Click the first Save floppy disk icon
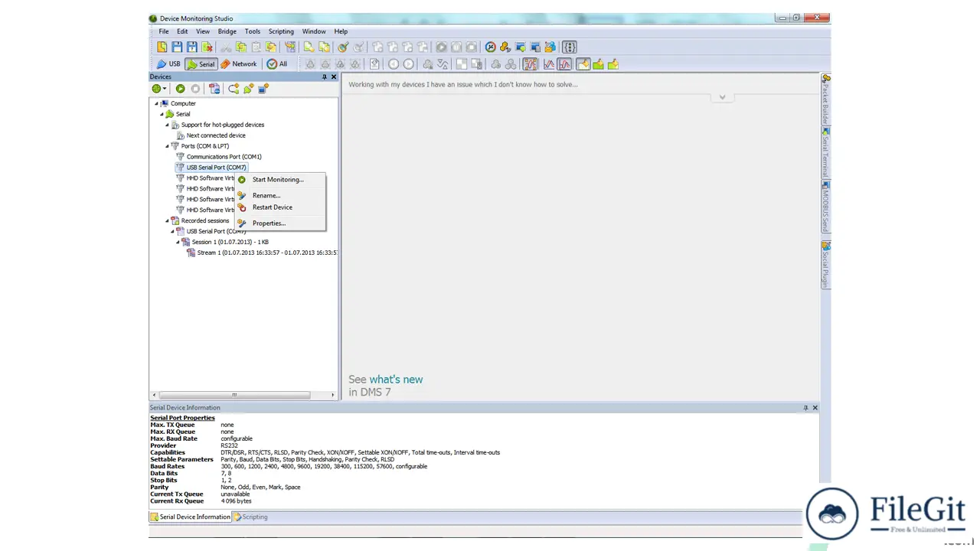Image resolution: width=980 pixels, height=551 pixels. click(x=177, y=47)
